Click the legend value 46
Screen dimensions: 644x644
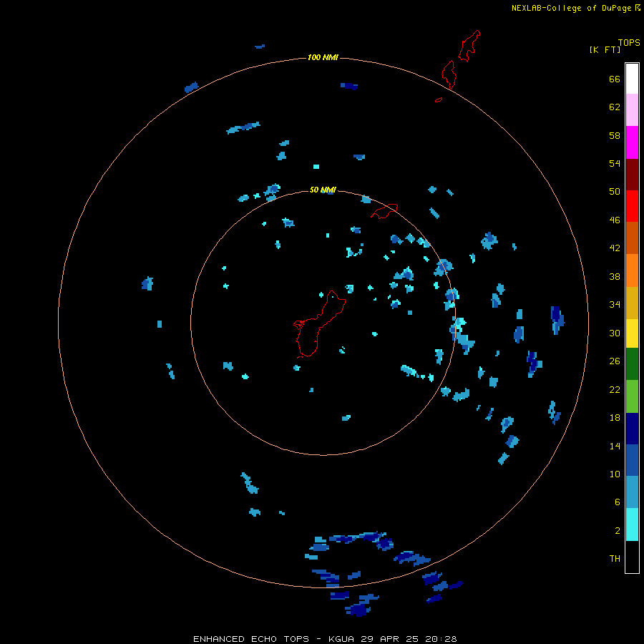[x=615, y=220]
